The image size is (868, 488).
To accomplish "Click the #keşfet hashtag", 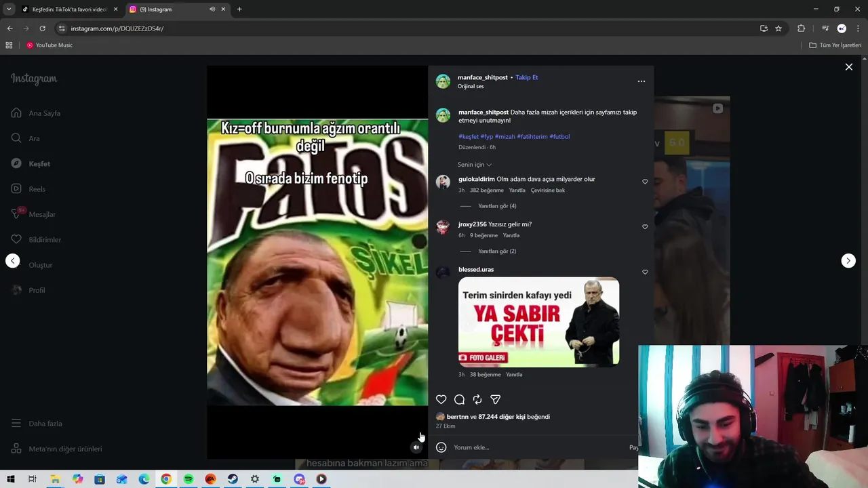I will pyautogui.click(x=469, y=137).
